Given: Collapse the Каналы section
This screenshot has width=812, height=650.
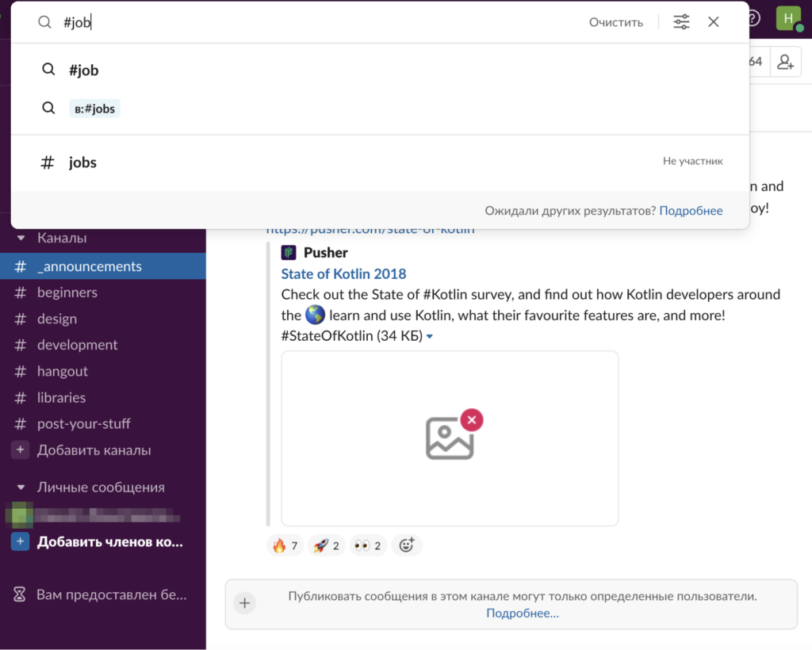Looking at the screenshot, I should pos(21,238).
